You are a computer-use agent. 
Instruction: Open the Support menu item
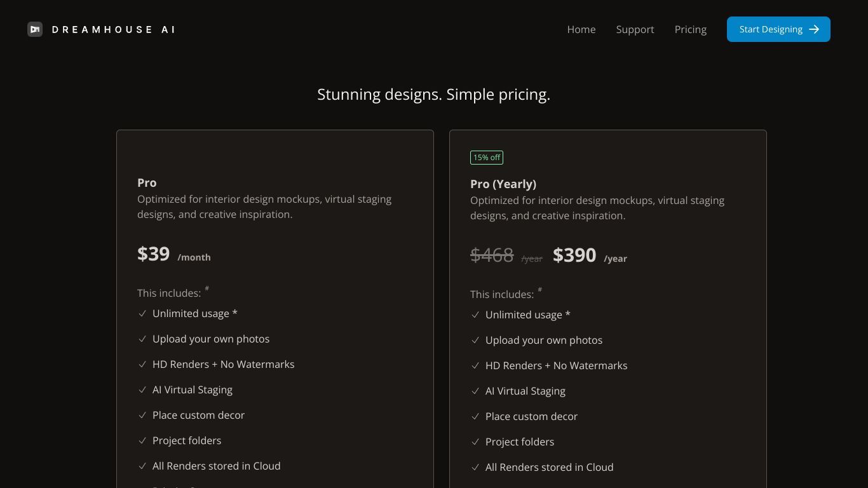635,29
